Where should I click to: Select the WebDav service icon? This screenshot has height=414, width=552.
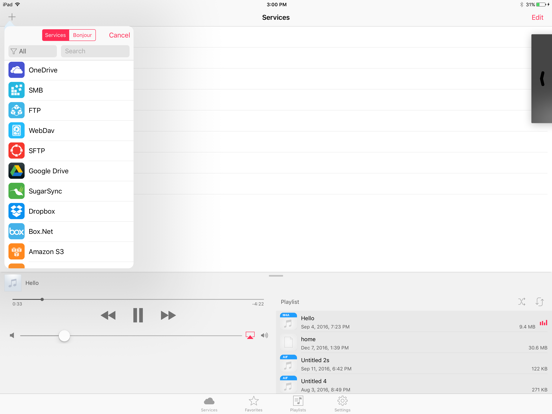[x=17, y=131]
